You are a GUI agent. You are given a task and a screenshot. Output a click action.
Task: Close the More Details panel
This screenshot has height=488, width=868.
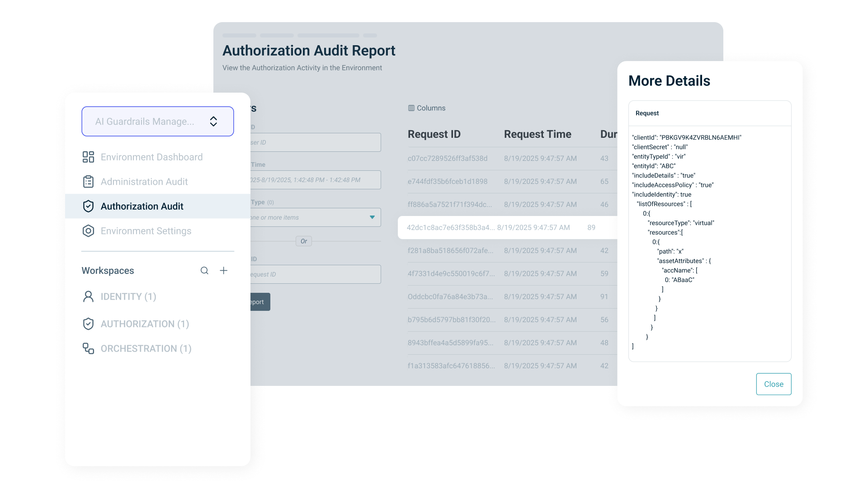[x=774, y=384]
